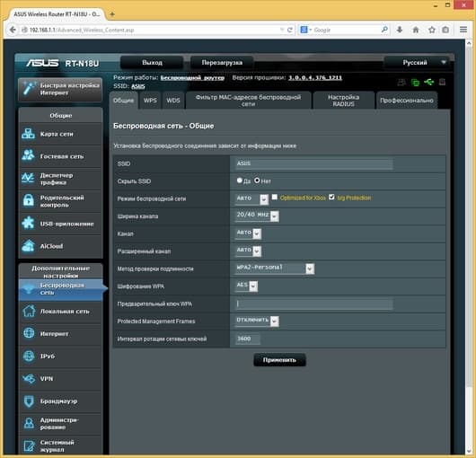Click the browser home icon
Image resolution: width=476 pixels, height=458 pixels.
pos(416,30)
